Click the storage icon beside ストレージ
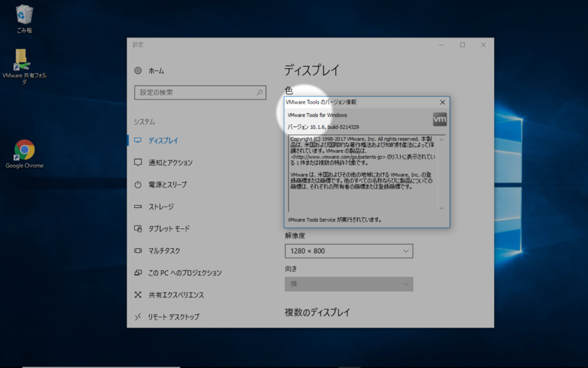Screen dimensions: 588x368 [138, 206]
